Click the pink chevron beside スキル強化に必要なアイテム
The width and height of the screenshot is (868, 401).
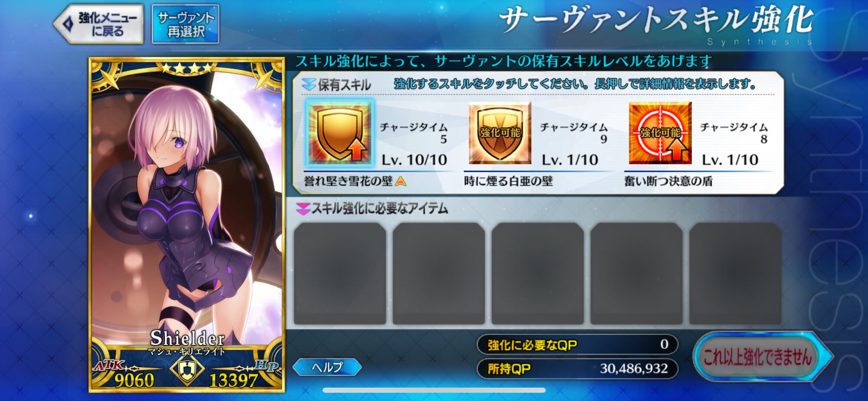(x=302, y=209)
